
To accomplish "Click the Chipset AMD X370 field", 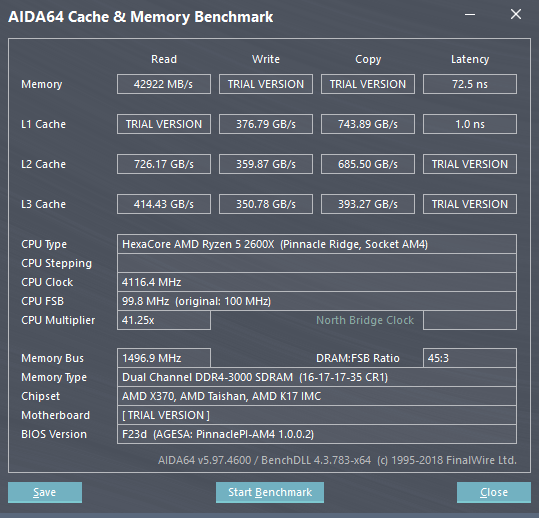I will (317, 396).
